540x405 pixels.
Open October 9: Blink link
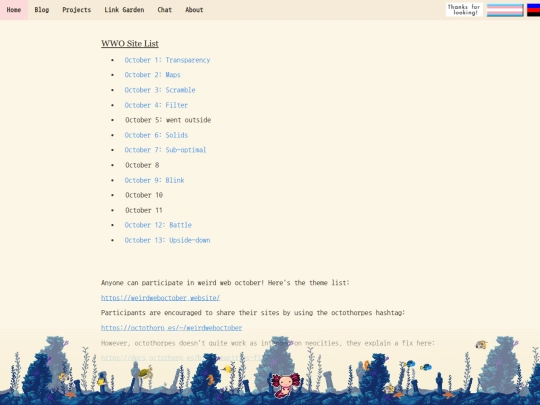154,180
